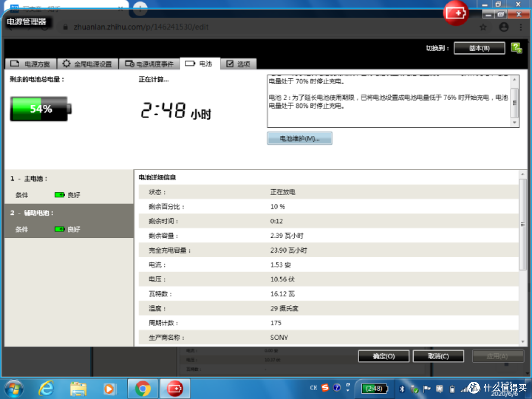Click the 电流 value 1.53 安
This screenshot has height=399, width=532.
(281, 265)
